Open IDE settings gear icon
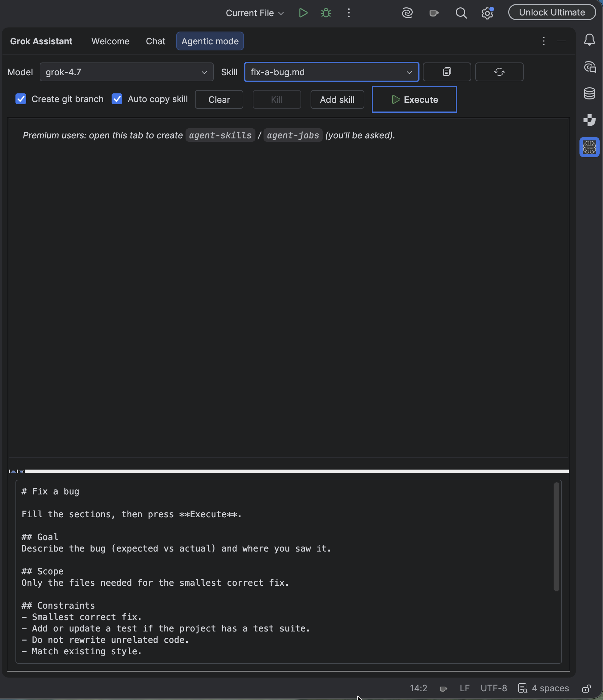Viewport: 603px width, 700px height. tap(487, 13)
